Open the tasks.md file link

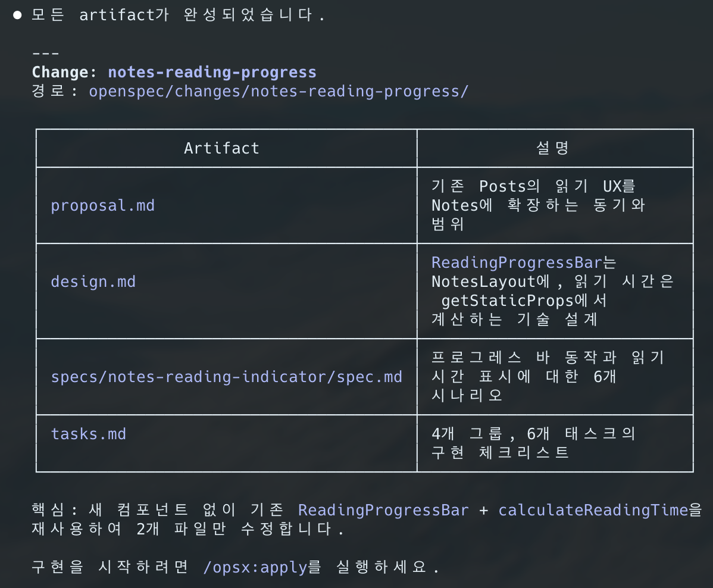(88, 434)
